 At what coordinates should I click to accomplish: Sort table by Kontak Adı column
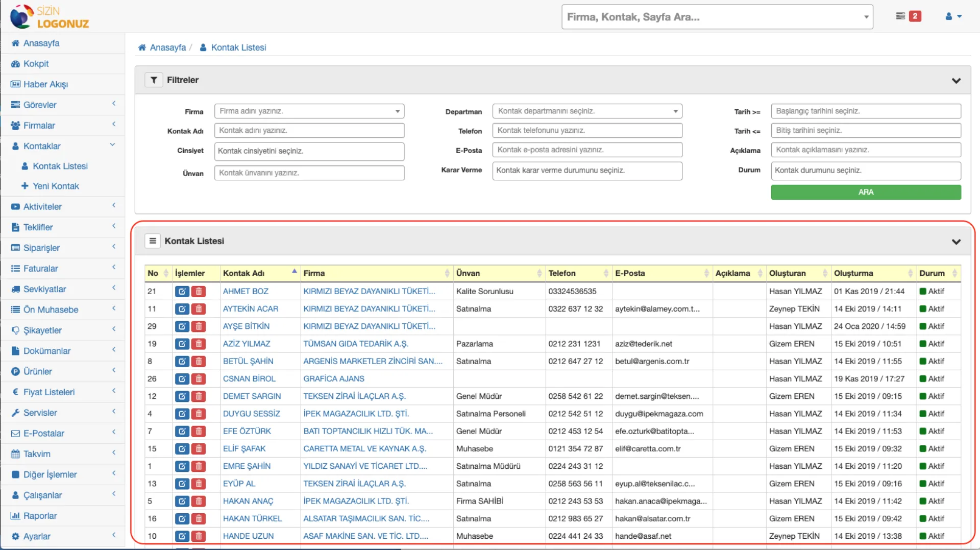coord(260,273)
